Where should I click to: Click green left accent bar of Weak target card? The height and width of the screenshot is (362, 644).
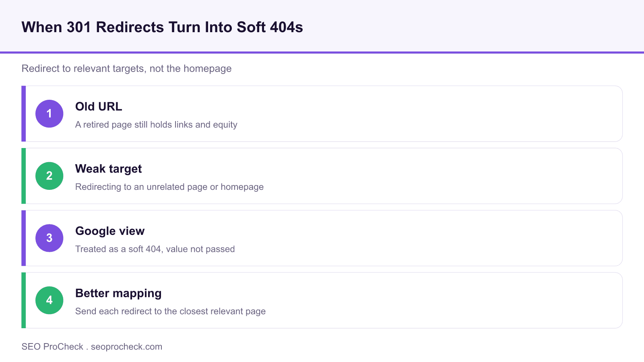(23, 176)
